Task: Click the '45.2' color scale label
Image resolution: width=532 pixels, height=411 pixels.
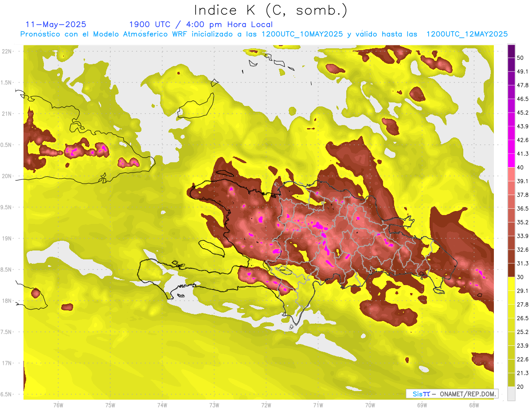Action: click(523, 113)
